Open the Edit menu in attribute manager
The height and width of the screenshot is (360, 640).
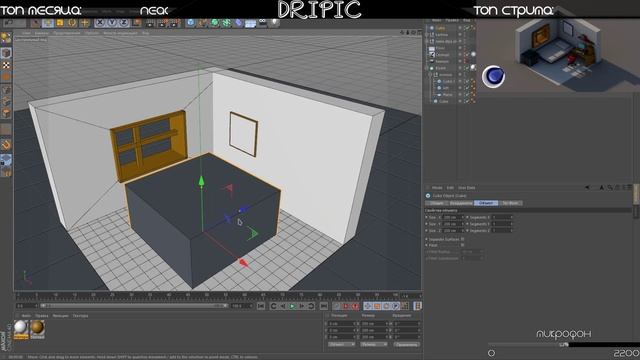point(450,188)
